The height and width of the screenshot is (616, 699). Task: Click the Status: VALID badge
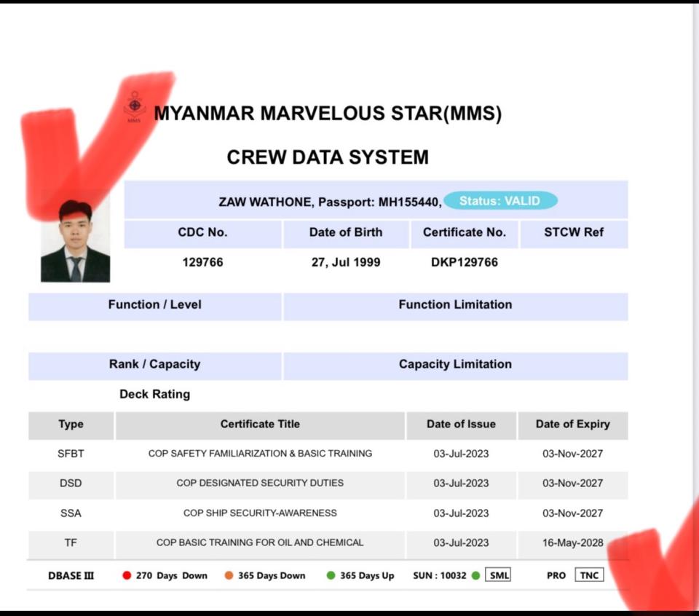click(500, 201)
